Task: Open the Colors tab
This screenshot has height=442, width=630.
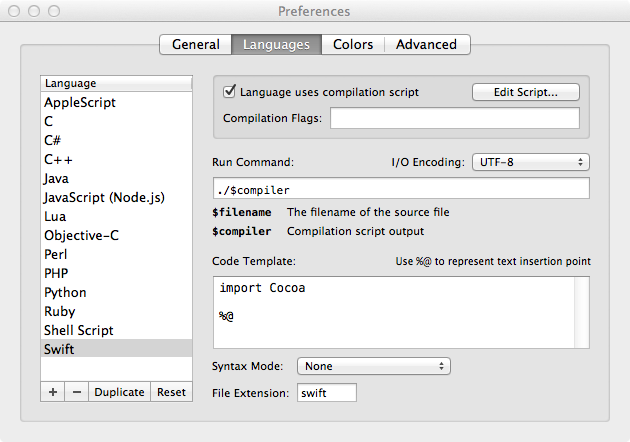Action: click(353, 44)
